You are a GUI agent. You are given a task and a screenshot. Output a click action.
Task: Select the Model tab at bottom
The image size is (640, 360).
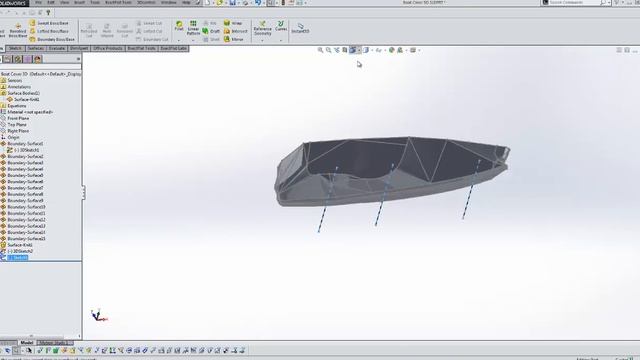coord(27,342)
